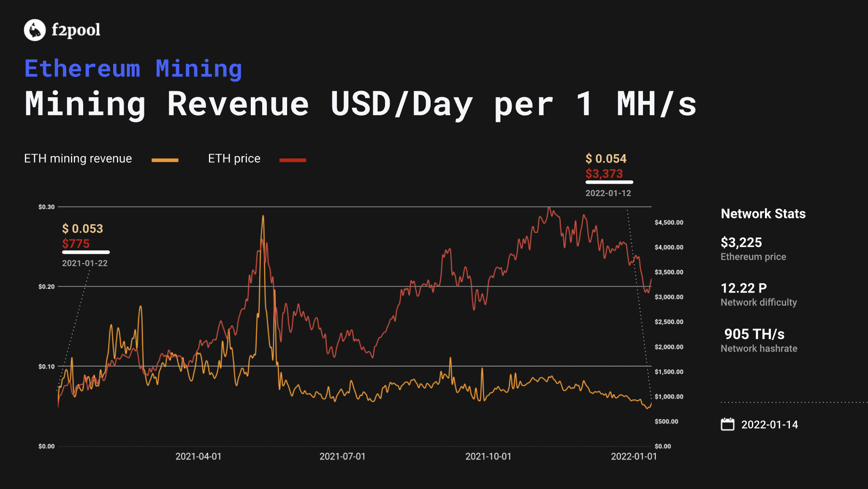This screenshot has width=868, height=489.
Task: Click the 'Ethereum price' stat label
Action: point(753,257)
